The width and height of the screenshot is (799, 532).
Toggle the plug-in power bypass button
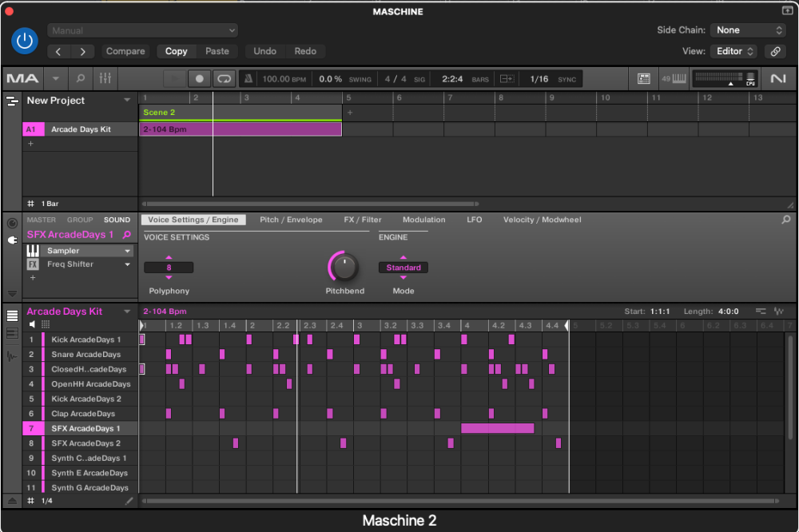tap(26, 41)
